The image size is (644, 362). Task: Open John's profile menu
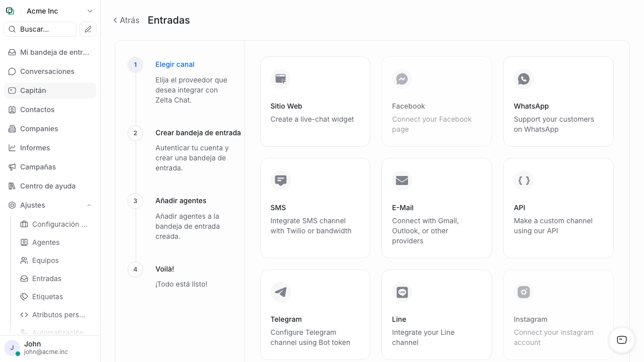45,347
